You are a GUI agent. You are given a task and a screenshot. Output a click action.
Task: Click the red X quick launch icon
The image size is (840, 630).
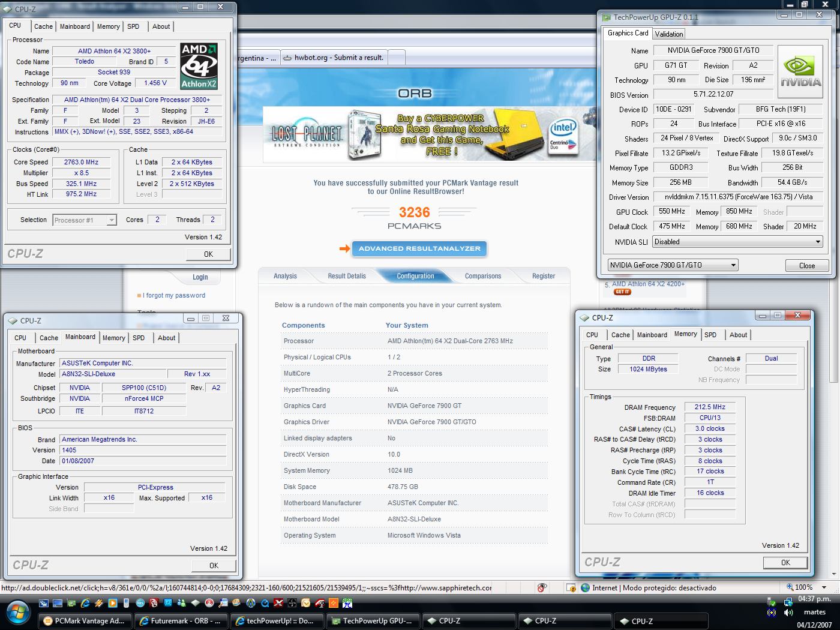[278, 603]
